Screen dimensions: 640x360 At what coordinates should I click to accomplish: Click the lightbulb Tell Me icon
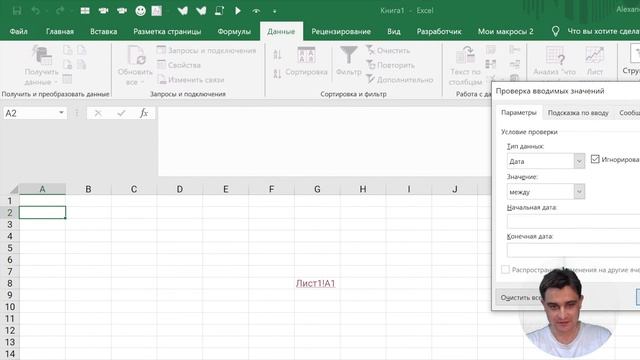click(555, 31)
